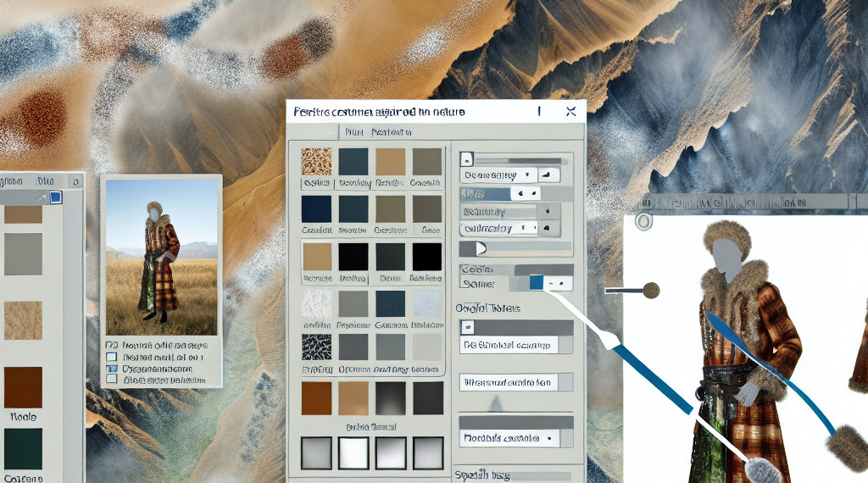The image size is (868, 483).
Task: Click the vertical bar icon left of dialog close
Action: (539, 112)
